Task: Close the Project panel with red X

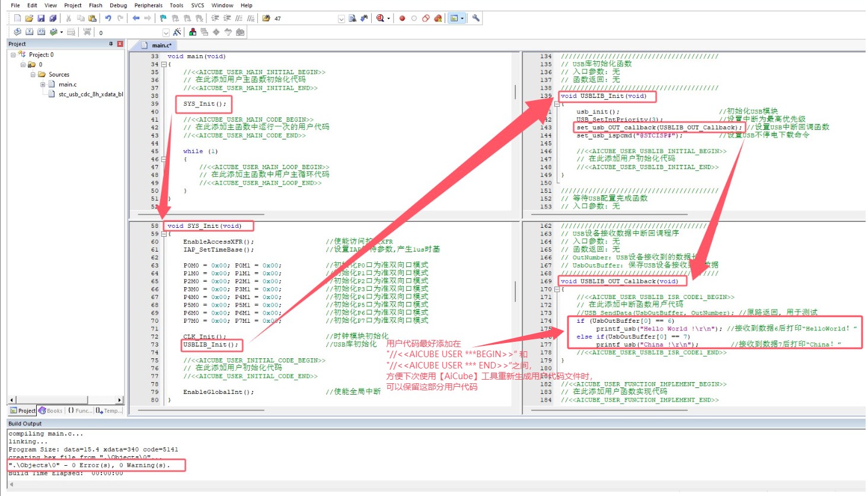Action: pos(120,44)
